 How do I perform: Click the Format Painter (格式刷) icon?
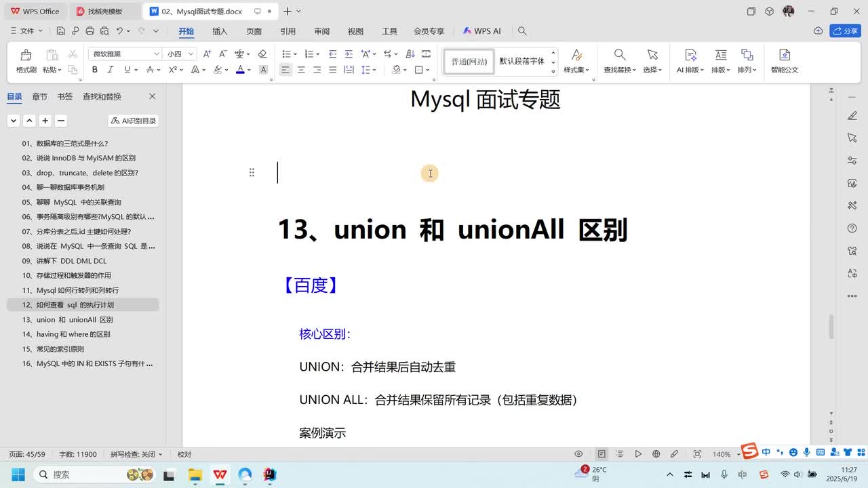point(26,55)
